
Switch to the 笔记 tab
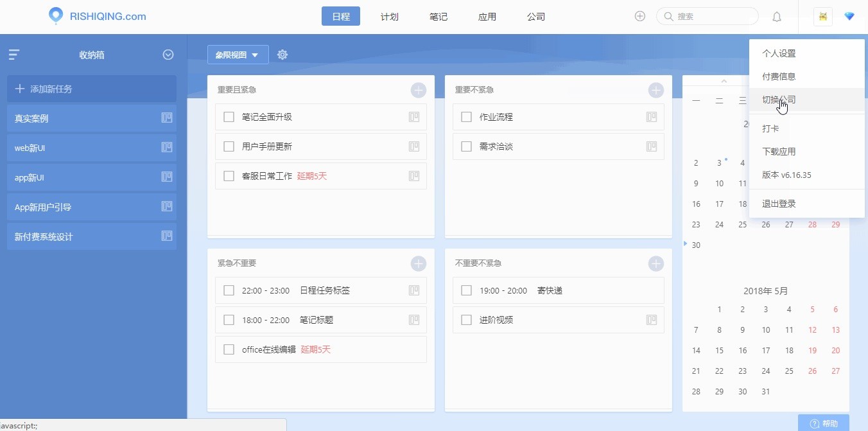[x=438, y=17]
